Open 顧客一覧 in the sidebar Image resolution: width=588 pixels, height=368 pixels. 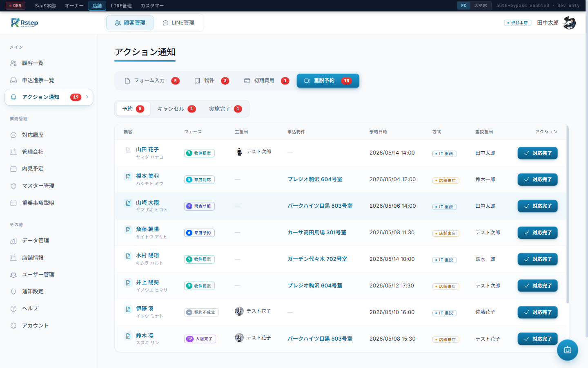(49, 63)
